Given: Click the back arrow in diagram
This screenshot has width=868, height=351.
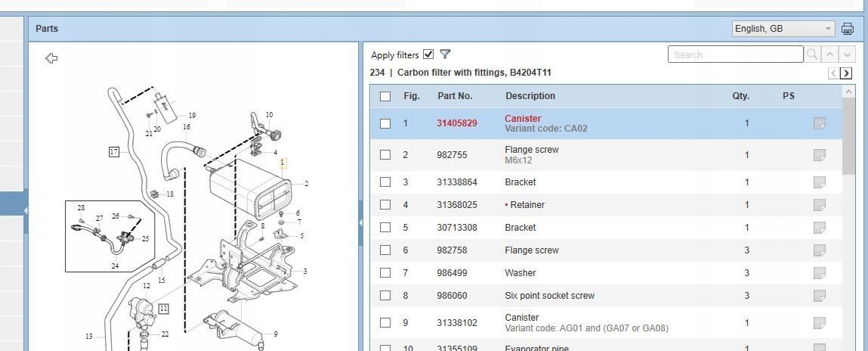Looking at the screenshot, I should coord(51,58).
